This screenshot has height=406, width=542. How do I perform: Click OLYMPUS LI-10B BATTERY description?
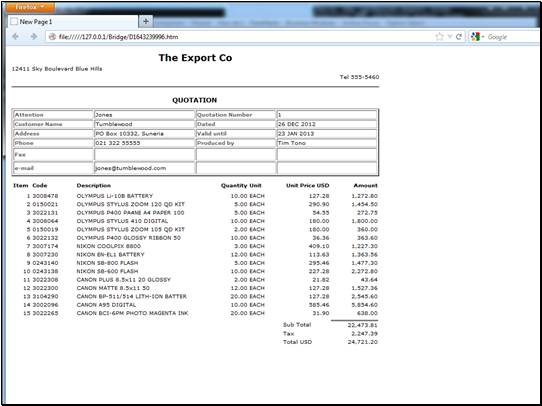coord(115,196)
